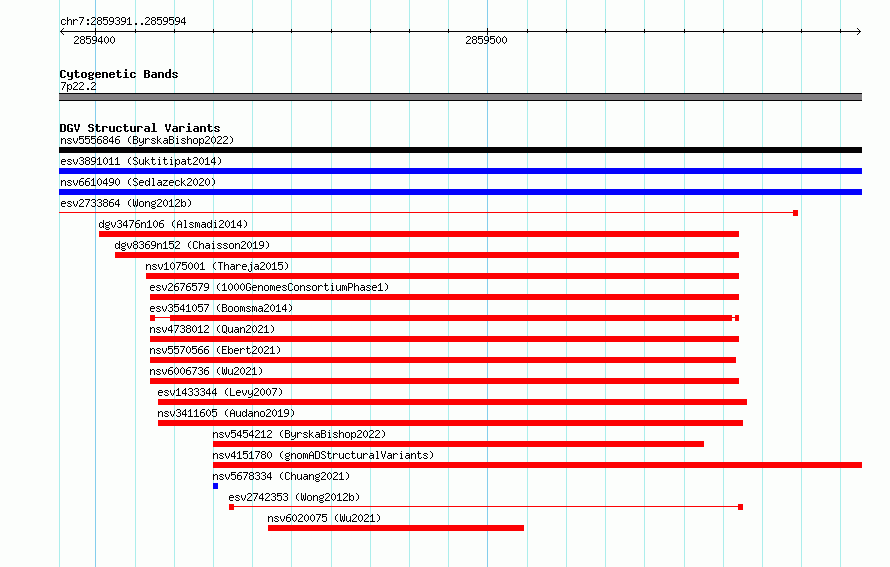Open the lower Wong2012b variant esv2742353 label
Screen dimensions: 890x567
[x=294, y=497]
